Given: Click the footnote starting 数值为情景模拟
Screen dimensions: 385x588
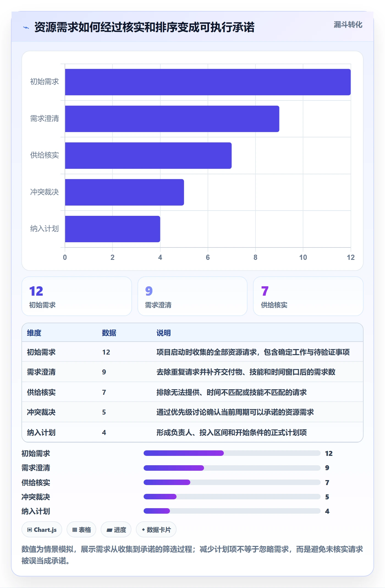Looking at the screenshot, I should pyautogui.click(x=192, y=555).
